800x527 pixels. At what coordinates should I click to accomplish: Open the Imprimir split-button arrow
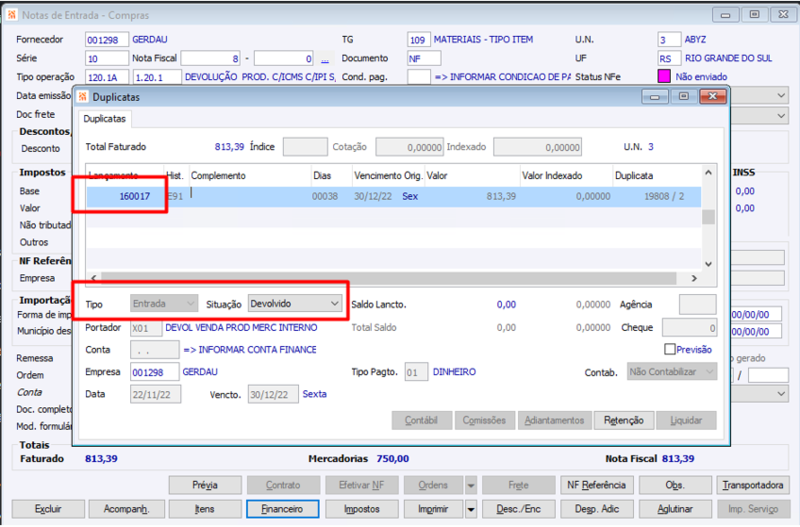click(471, 509)
